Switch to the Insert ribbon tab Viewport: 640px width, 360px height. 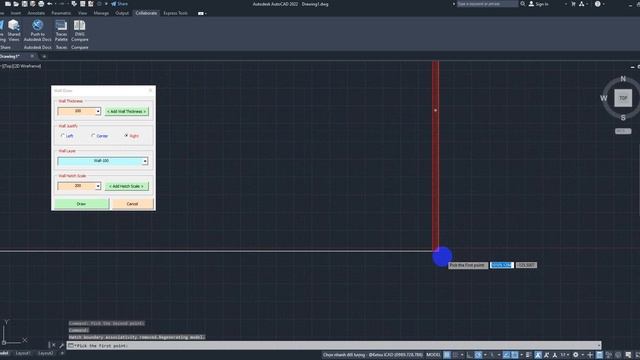coord(16,13)
